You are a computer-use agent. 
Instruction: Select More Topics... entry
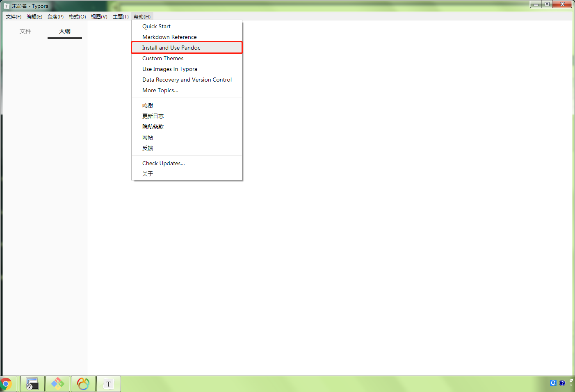pos(187,90)
